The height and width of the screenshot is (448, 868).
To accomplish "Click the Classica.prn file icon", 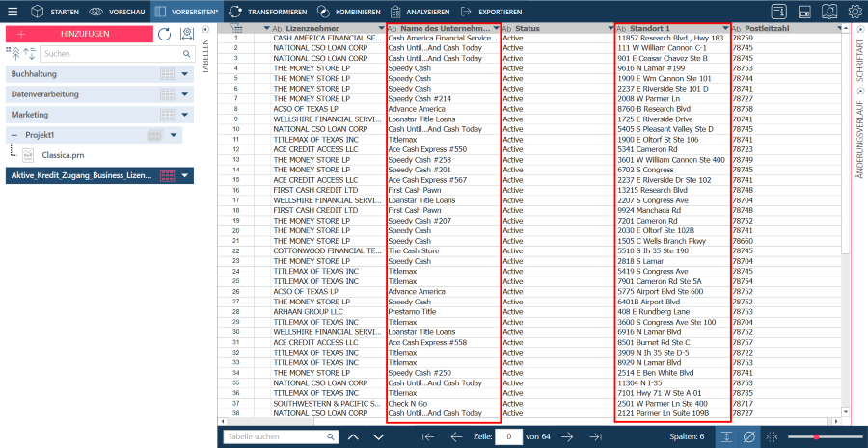I will pos(28,155).
